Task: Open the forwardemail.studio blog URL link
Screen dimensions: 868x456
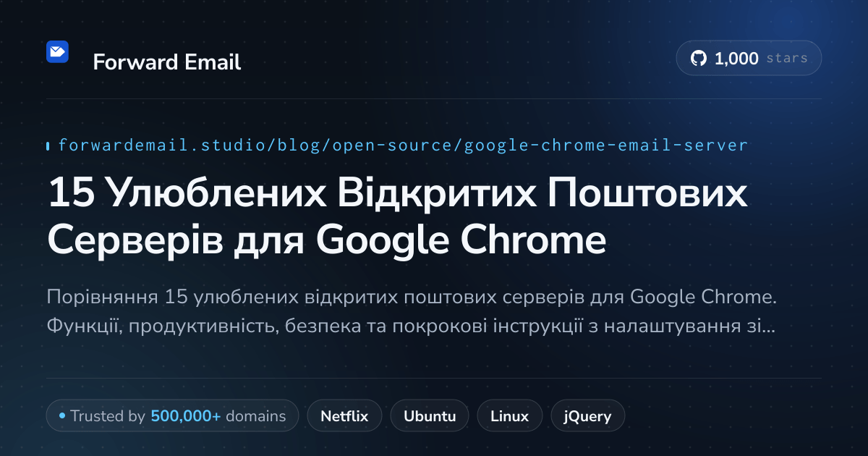Action: click(x=403, y=145)
